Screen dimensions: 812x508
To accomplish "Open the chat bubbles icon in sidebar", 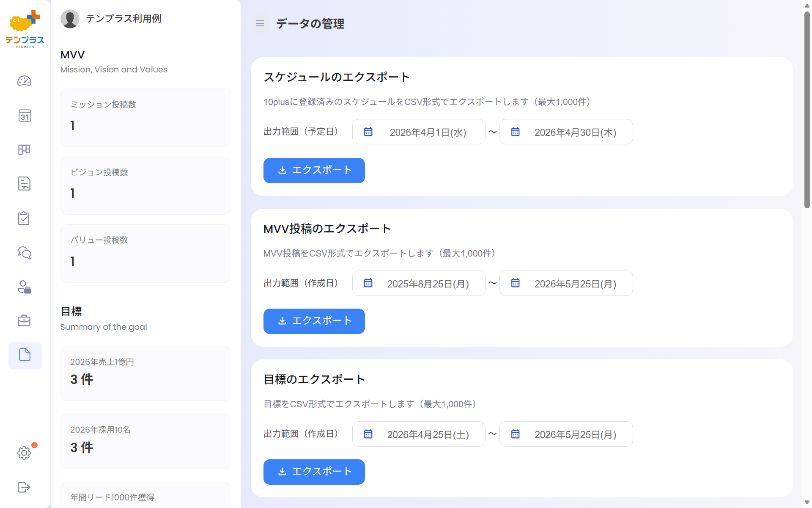I will tap(25, 253).
